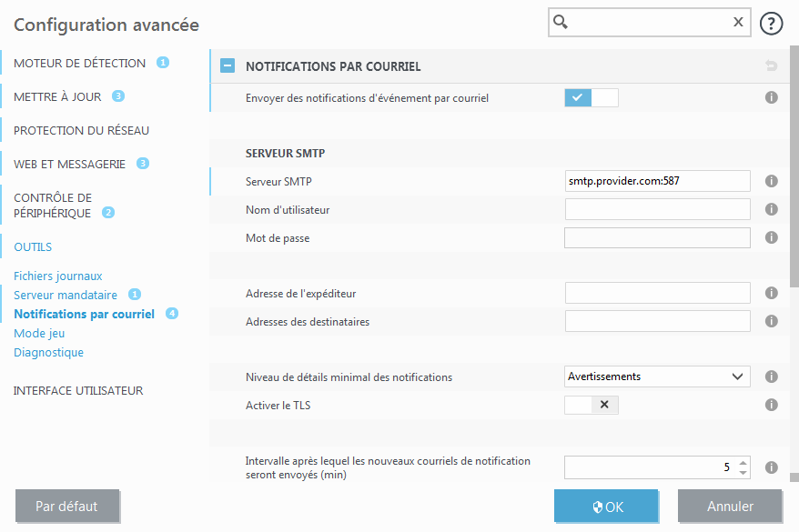Click inside the Nom d'utilisateur field

point(657,209)
